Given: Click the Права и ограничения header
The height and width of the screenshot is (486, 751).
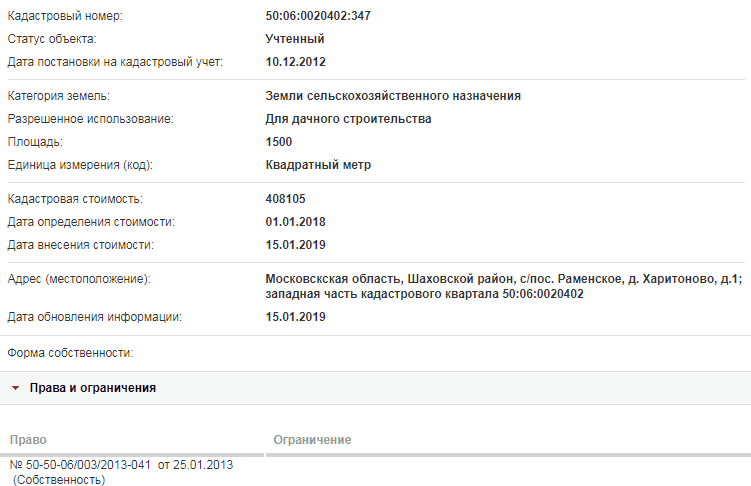Looking at the screenshot, I should 92,388.
